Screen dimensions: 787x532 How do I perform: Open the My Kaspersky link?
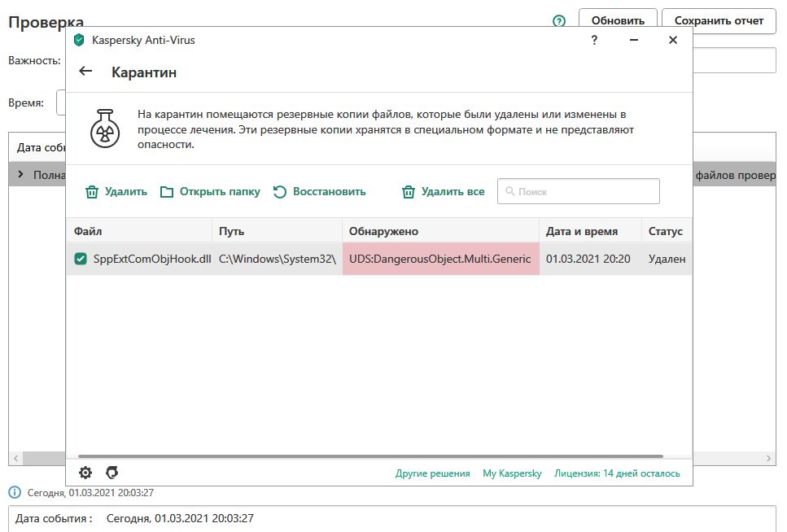pos(512,473)
